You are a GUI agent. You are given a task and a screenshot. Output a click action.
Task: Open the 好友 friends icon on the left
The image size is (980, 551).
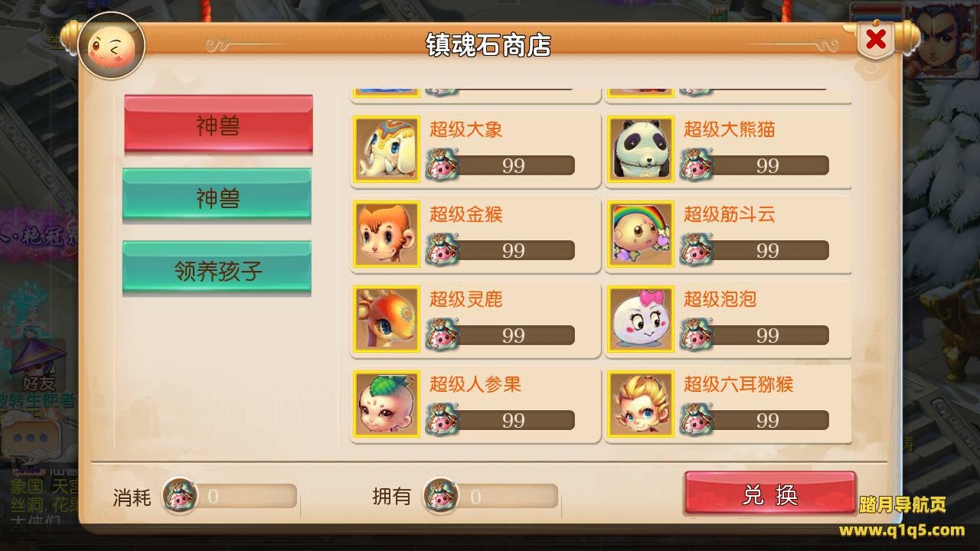37,366
